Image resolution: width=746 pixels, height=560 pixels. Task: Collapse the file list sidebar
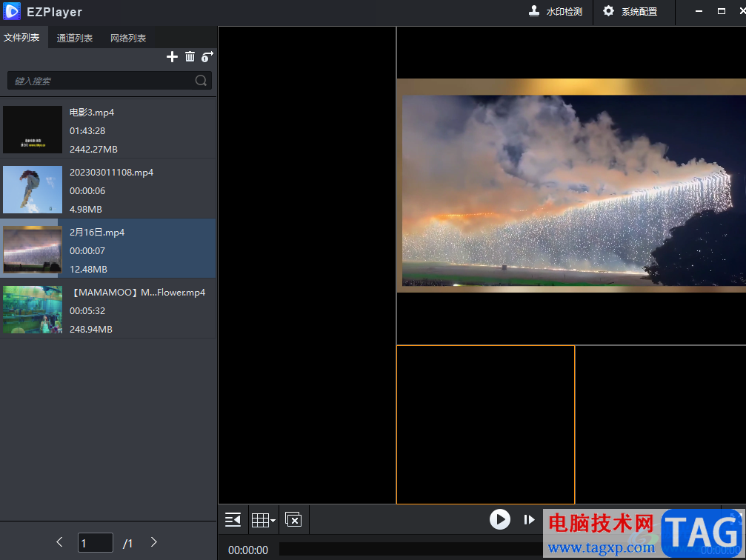point(233,520)
